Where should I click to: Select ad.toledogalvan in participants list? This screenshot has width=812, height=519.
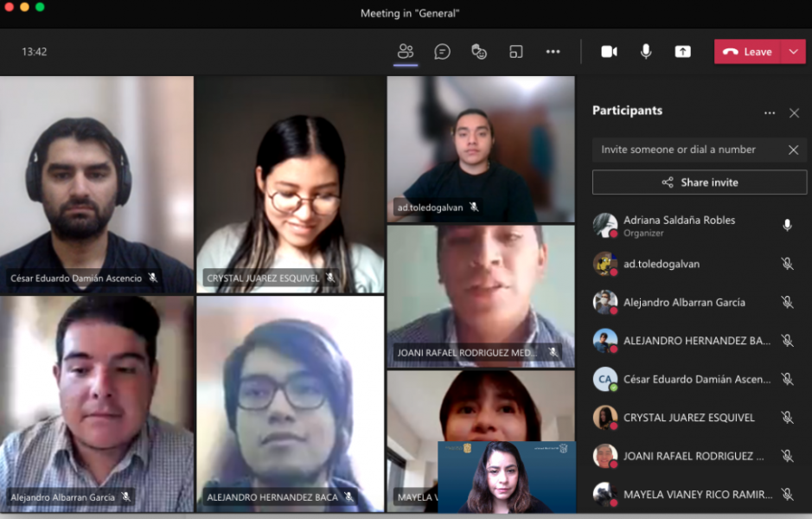tap(662, 264)
